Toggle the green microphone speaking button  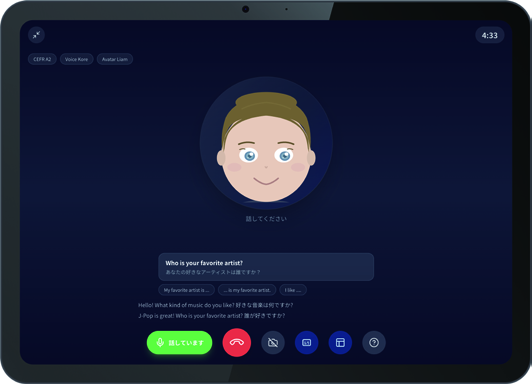179,343
